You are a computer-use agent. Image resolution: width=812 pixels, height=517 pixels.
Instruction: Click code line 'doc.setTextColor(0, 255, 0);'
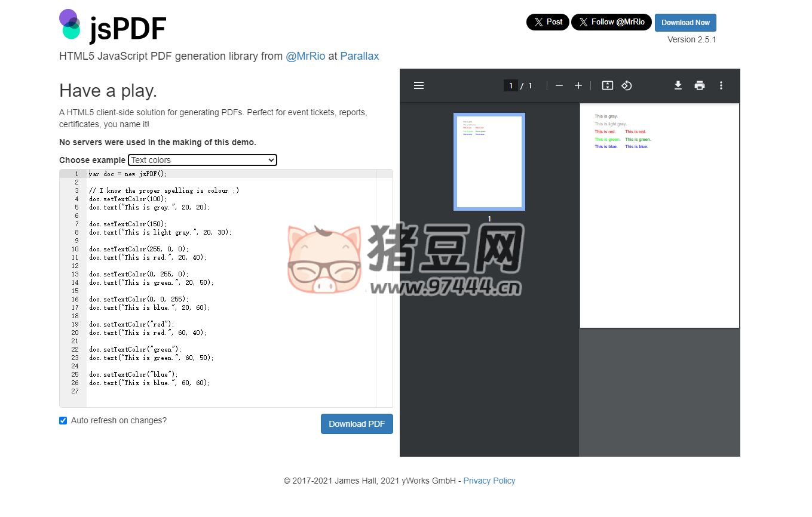(x=139, y=274)
